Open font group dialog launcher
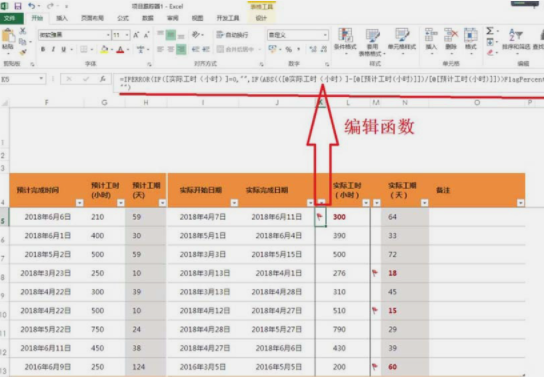Viewport: 544px width, 377px height. (149, 64)
